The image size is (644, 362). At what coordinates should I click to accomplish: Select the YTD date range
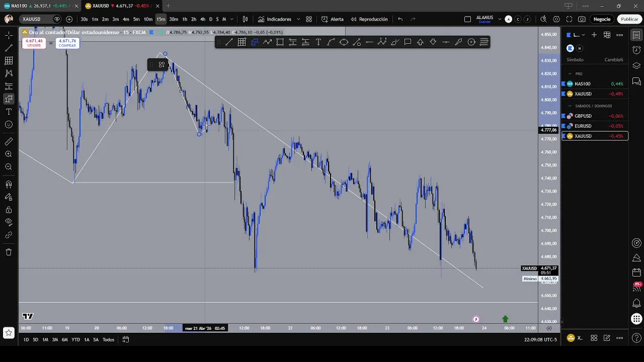[x=75, y=340]
